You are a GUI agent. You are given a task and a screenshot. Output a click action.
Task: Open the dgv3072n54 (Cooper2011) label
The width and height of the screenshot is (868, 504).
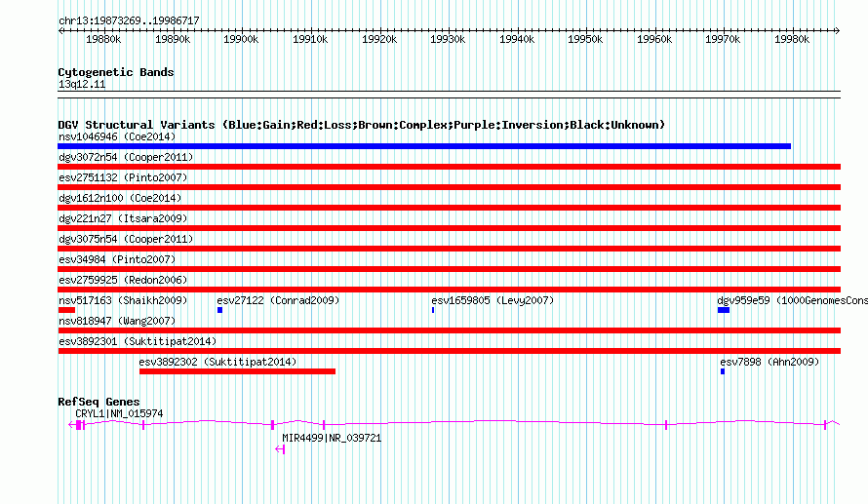coord(126,157)
